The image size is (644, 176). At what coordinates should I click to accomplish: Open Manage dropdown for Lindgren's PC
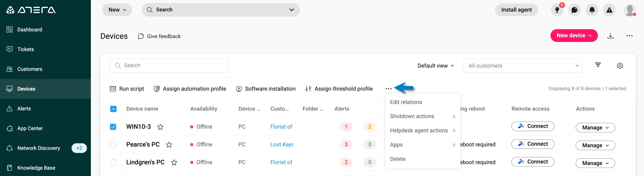coord(595,163)
